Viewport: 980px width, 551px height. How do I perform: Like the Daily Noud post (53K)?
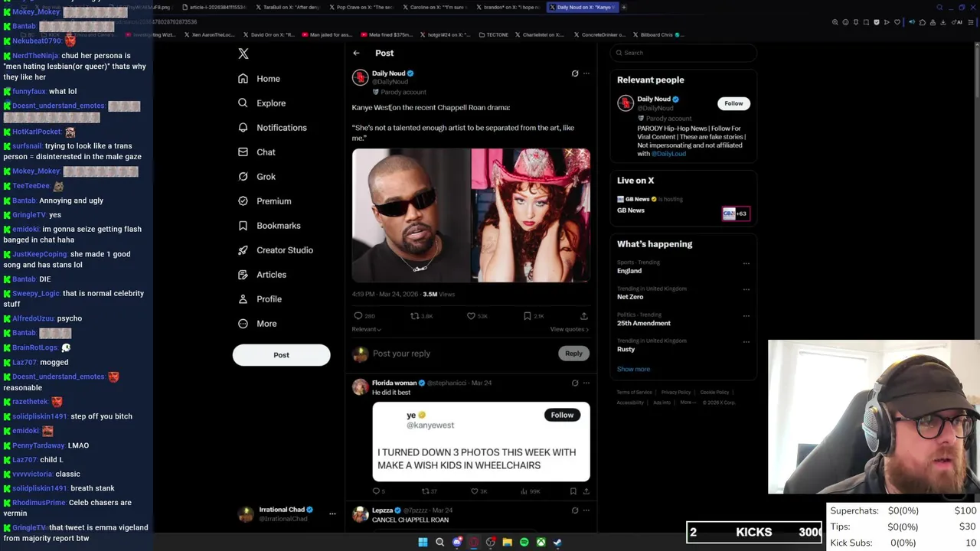pyautogui.click(x=478, y=315)
